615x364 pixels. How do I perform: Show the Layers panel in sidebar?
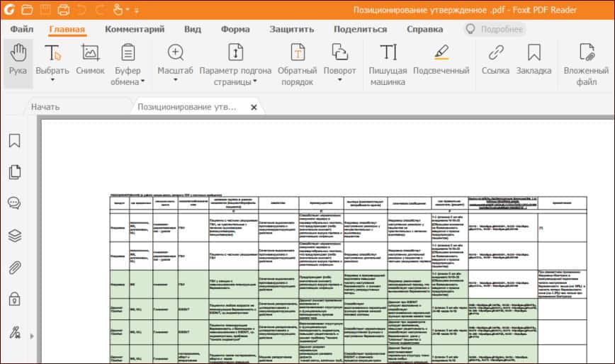[14, 236]
